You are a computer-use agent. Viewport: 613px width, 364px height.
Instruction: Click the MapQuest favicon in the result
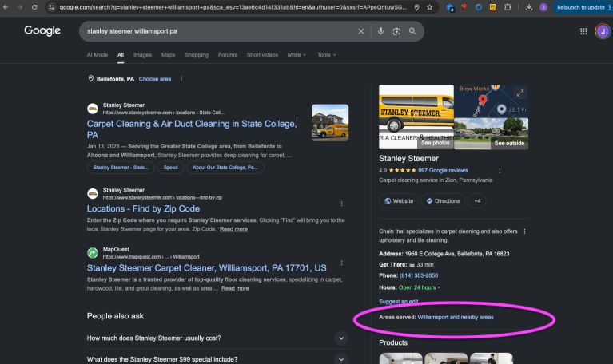point(93,253)
